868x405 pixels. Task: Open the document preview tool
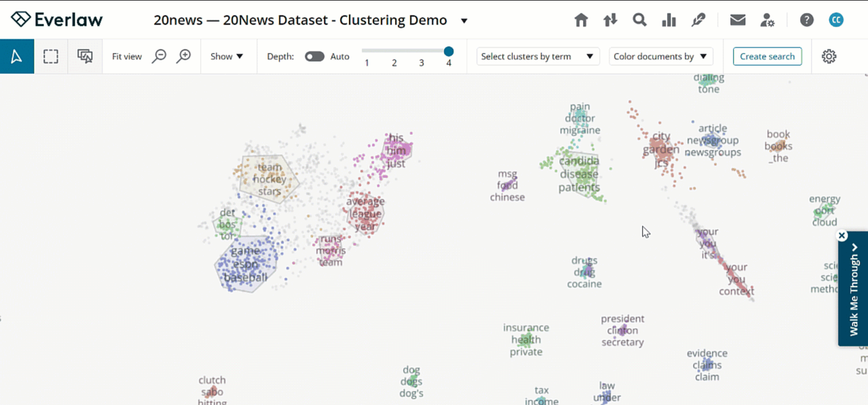[x=84, y=56]
